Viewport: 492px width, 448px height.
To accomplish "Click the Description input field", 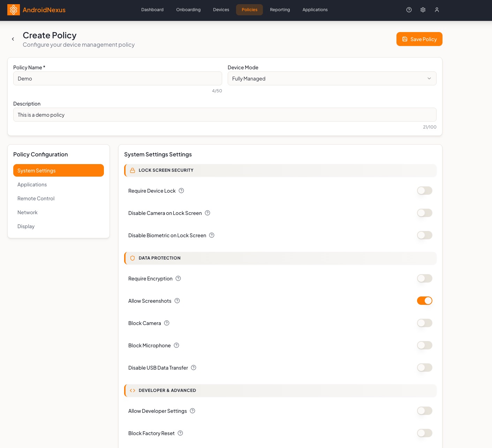I will tap(225, 115).
